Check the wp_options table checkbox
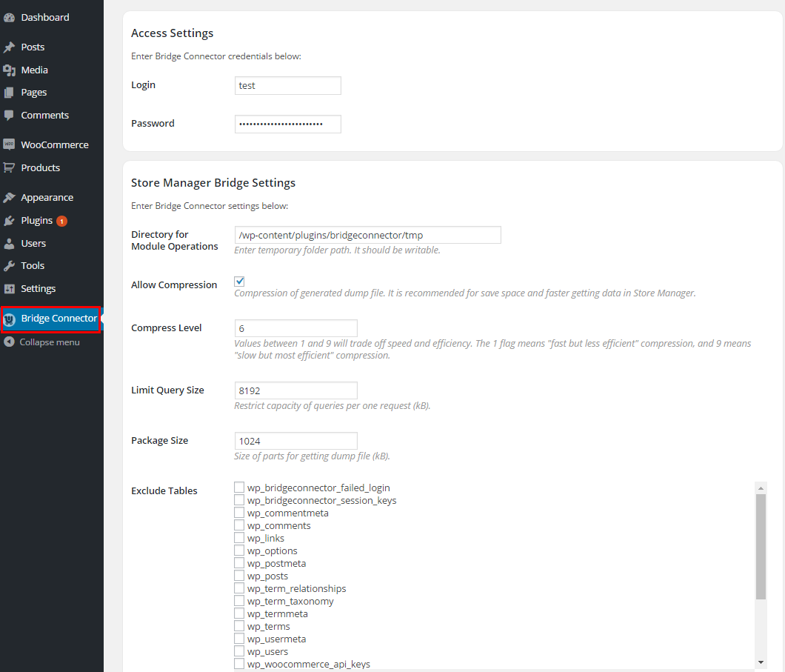The image size is (785, 672). tap(238, 550)
